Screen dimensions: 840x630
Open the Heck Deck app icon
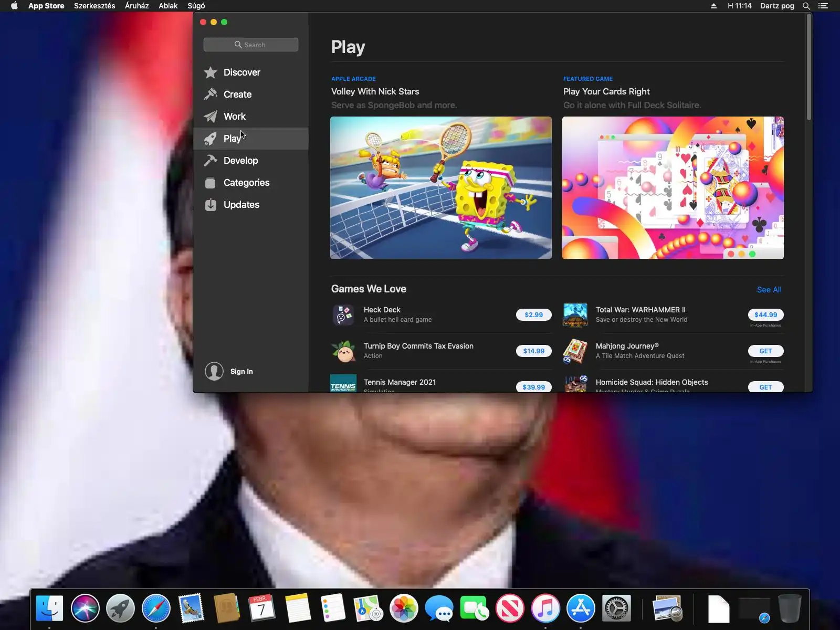pos(343,315)
